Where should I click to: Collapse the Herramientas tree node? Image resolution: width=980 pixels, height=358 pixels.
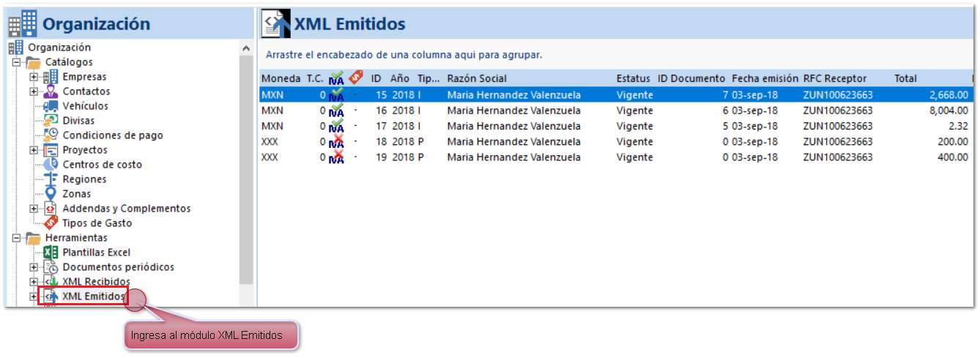click(x=16, y=238)
